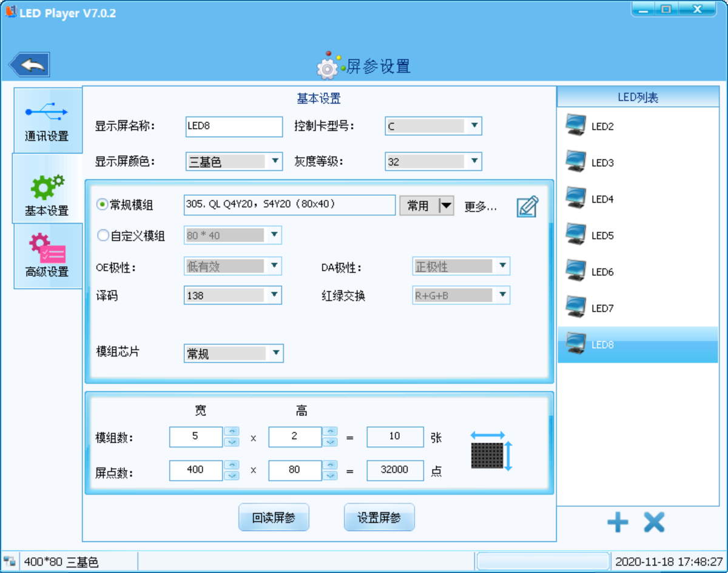This screenshot has width=728, height=573.
Task: Select LED2 label in LED list
Action: pyautogui.click(x=602, y=127)
